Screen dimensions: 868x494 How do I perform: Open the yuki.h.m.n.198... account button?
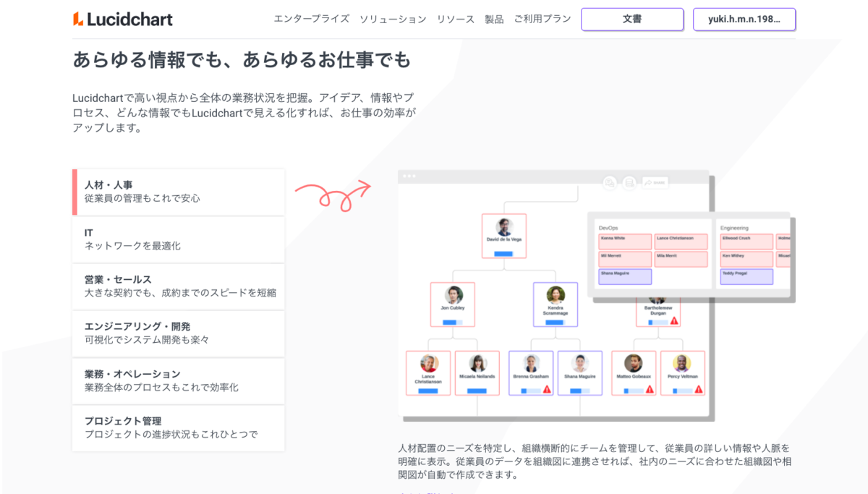744,20
